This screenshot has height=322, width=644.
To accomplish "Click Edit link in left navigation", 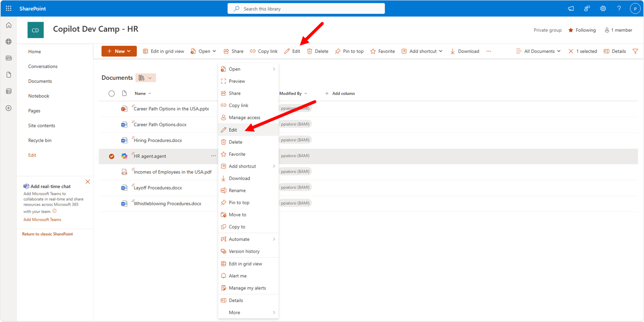I will pyautogui.click(x=32, y=155).
